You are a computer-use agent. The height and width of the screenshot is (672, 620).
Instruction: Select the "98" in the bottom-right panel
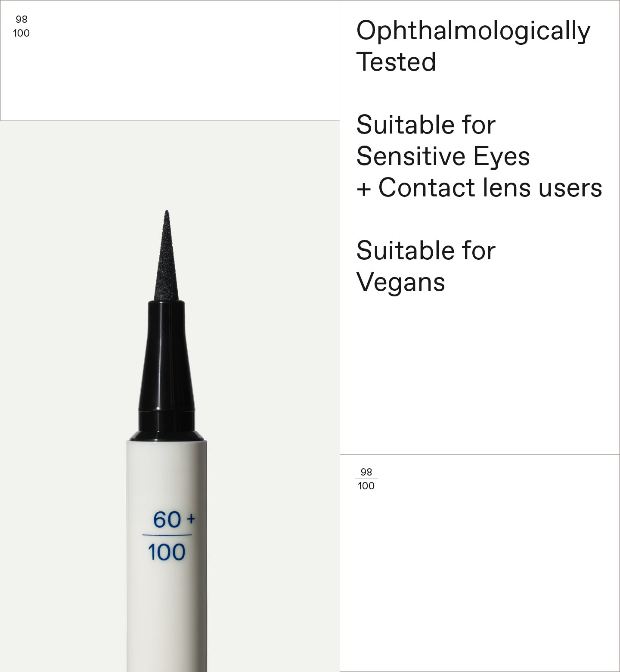[x=366, y=472]
